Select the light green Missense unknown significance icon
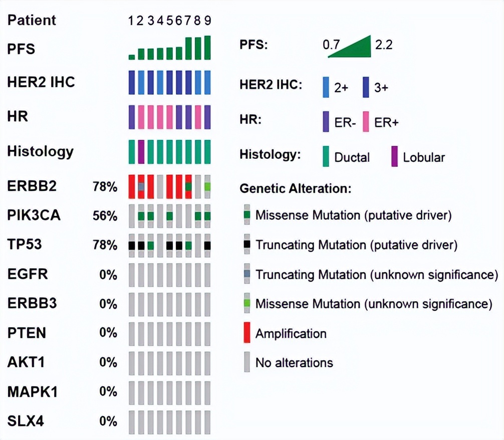The height and width of the screenshot is (440, 504). pyautogui.click(x=247, y=304)
